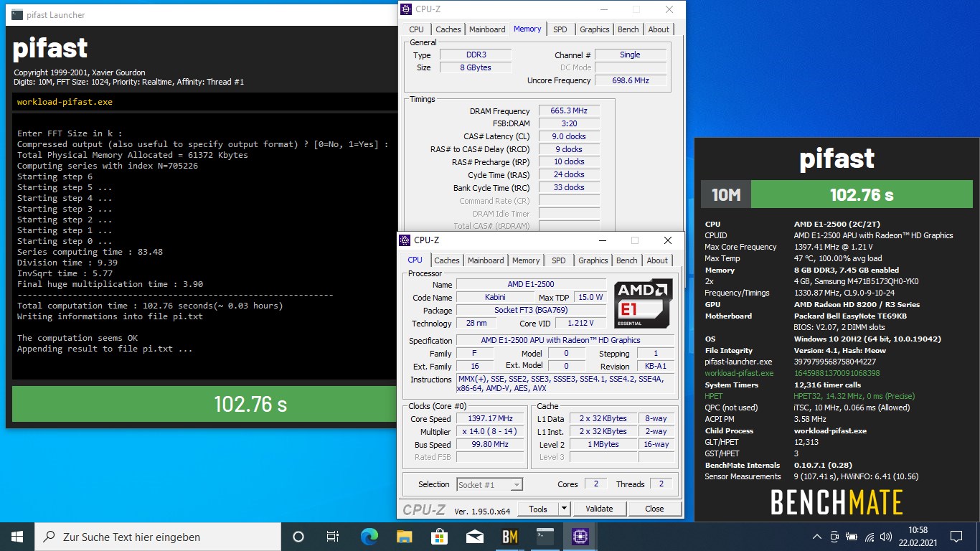The image size is (980, 551).
Task: Open File Explorer from the taskbar
Action: click(404, 536)
